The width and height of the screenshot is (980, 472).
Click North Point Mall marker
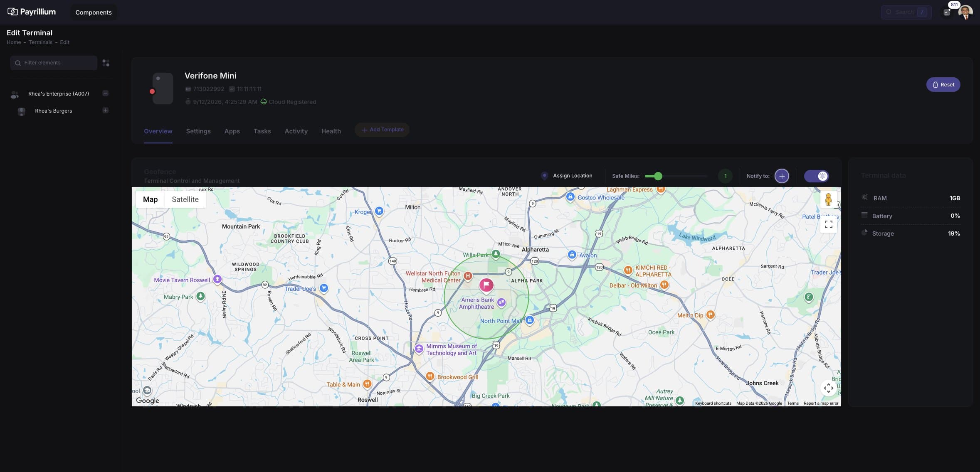click(x=529, y=320)
